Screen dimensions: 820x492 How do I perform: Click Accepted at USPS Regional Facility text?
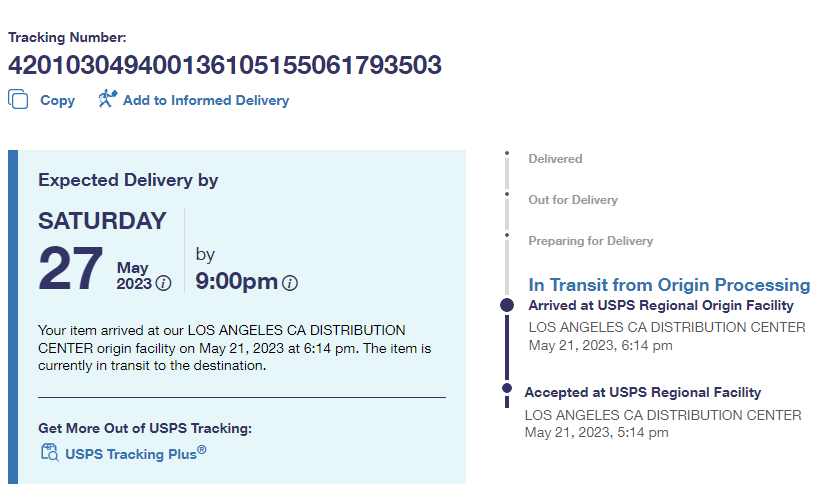click(642, 393)
